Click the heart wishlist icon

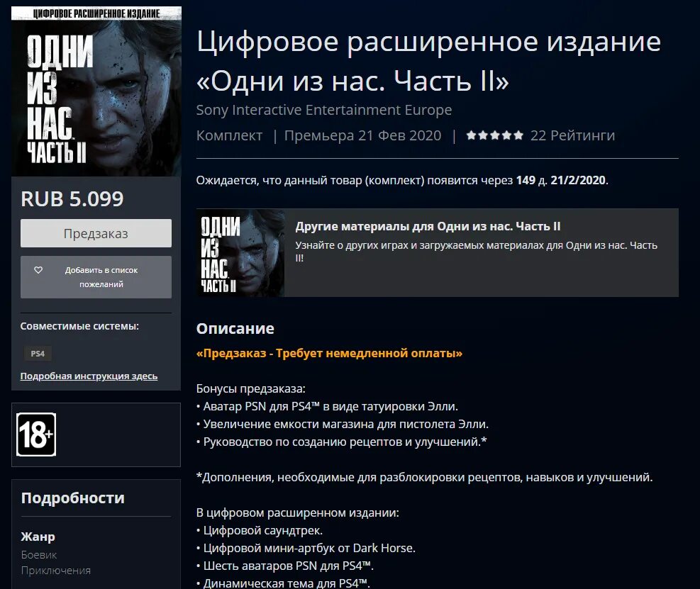tap(38, 270)
